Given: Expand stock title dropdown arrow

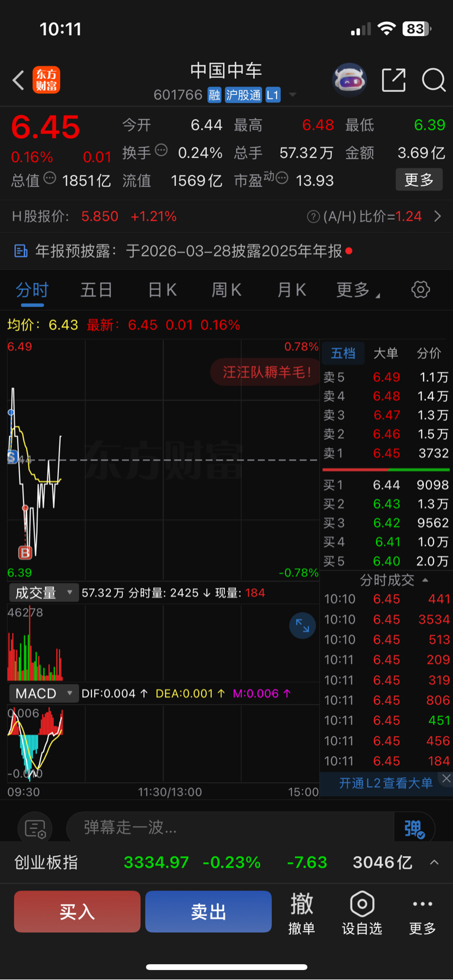Looking at the screenshot, I should [293, 95].
